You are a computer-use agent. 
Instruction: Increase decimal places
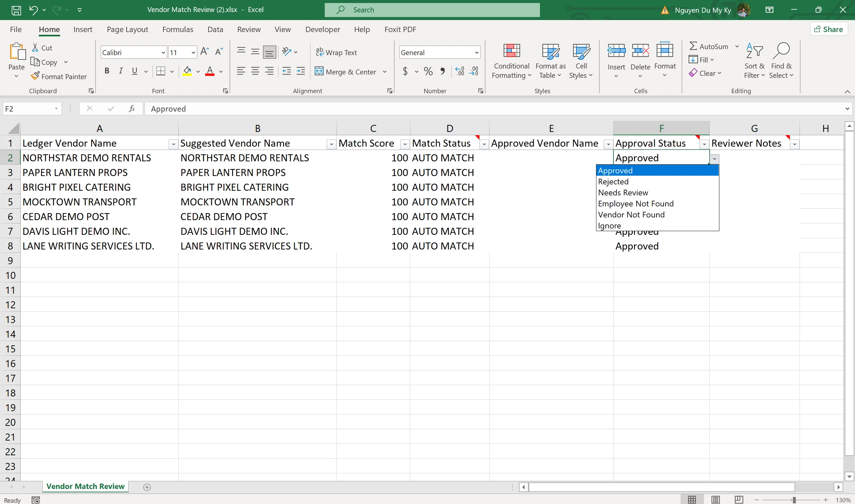[460, 71]
